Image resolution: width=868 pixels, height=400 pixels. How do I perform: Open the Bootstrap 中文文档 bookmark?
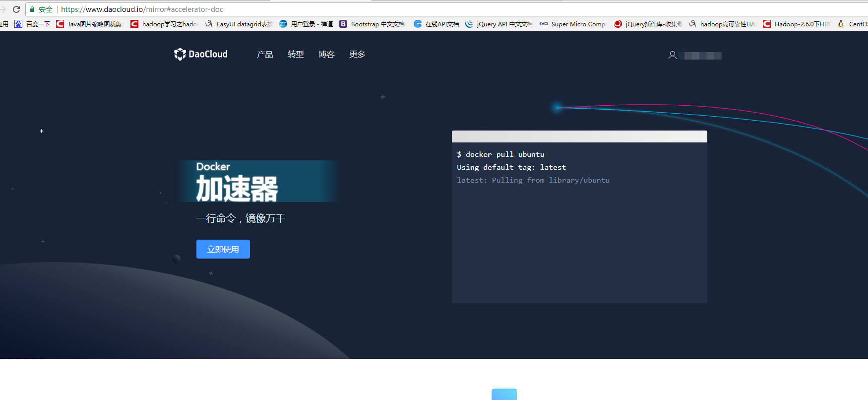[372, 24]
